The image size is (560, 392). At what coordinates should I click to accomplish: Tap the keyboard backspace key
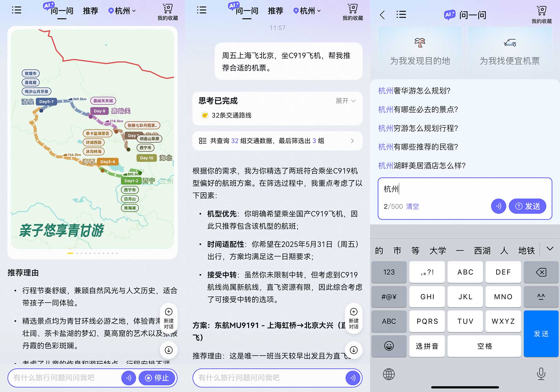coord(541,272)
